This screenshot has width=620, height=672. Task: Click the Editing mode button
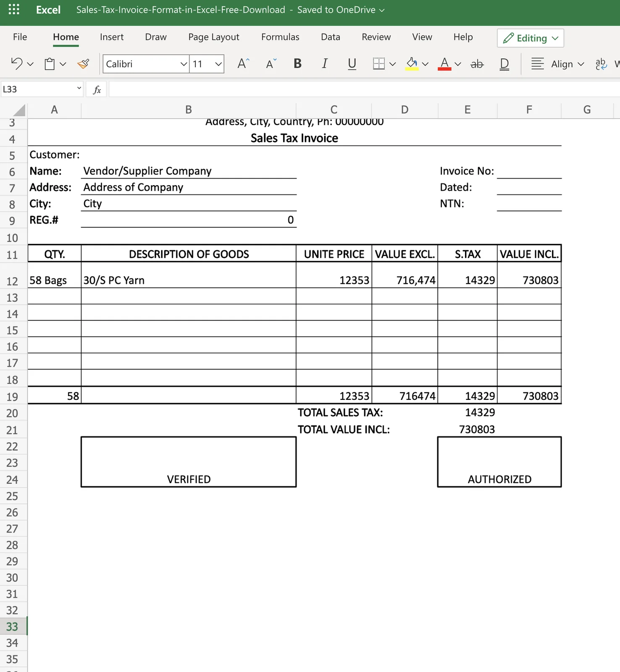[531, 38]
